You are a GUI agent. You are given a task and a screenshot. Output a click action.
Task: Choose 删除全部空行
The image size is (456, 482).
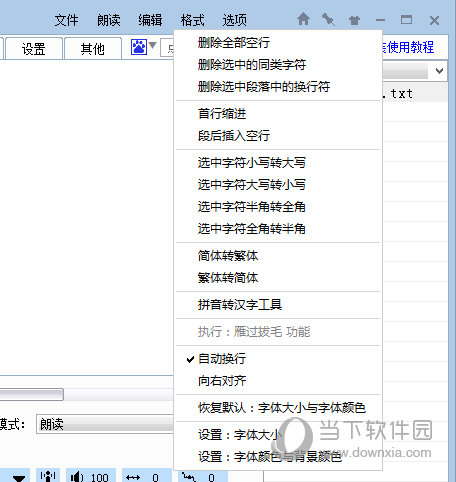[x=277, y=42]
